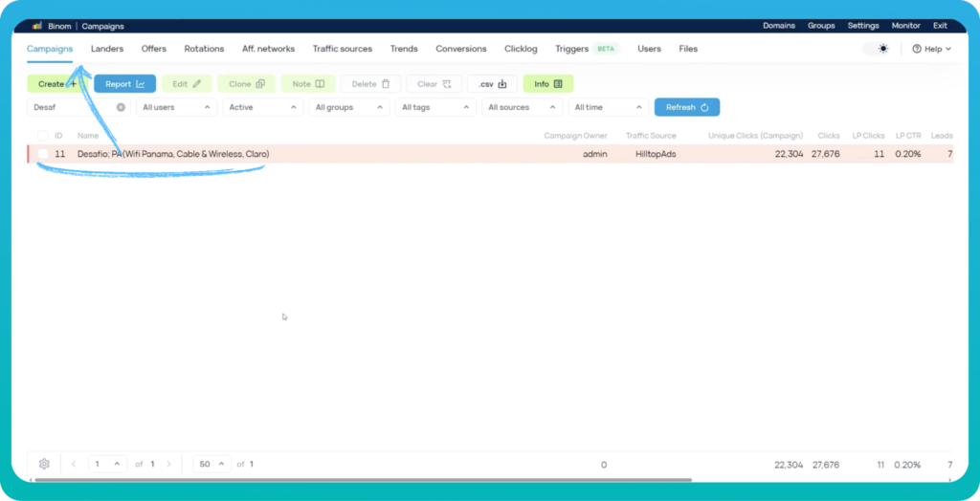This screenshot has width=980, height=501.
Task: Sort by the LP Clicks column
Action: point(869,136)
